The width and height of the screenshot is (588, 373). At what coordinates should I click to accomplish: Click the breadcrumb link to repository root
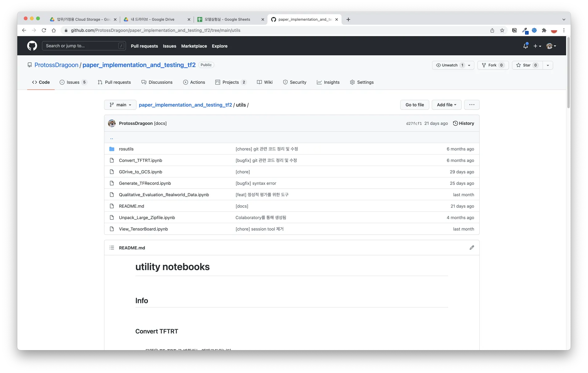(185, 105)
